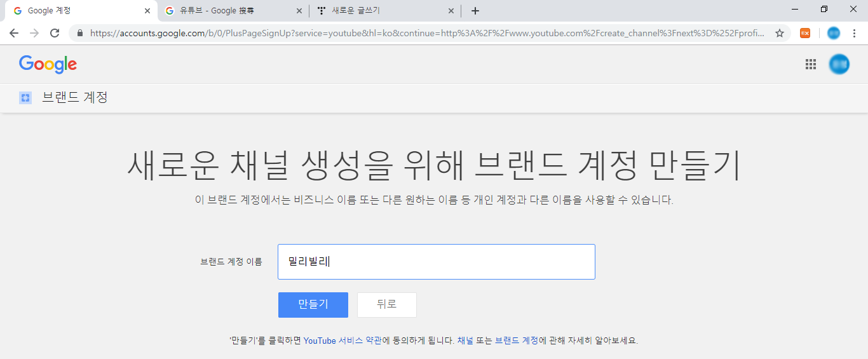The image size is (868, 359).
Task: Open Google apps grid
Action: point(811,64)
